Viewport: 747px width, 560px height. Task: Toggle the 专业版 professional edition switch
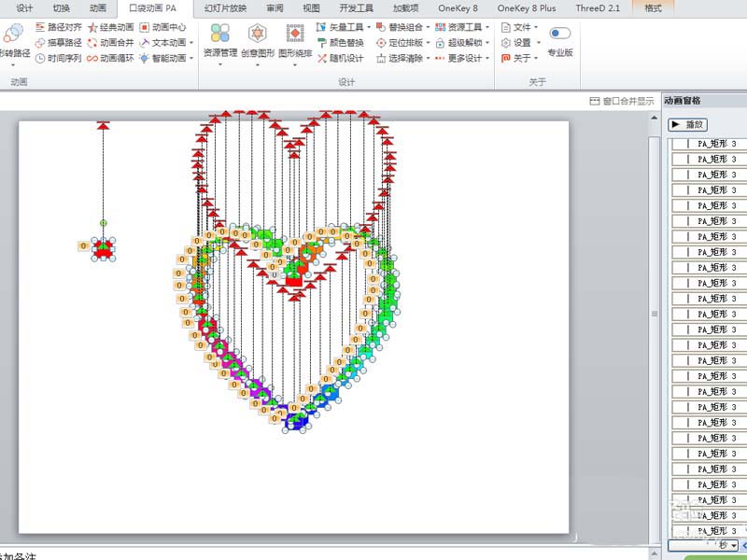[x=560, y=34]
